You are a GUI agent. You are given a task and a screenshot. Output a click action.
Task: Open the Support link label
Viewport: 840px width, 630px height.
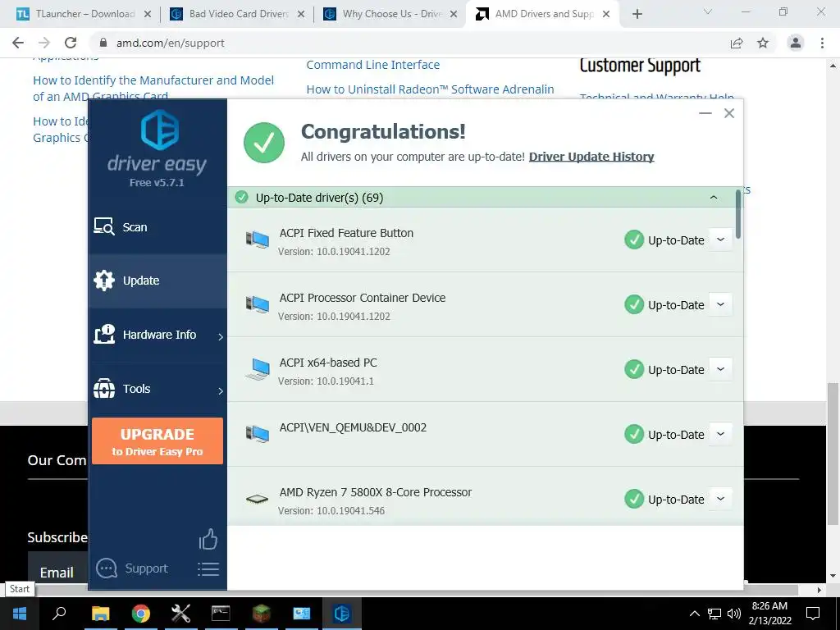[146, 568]
